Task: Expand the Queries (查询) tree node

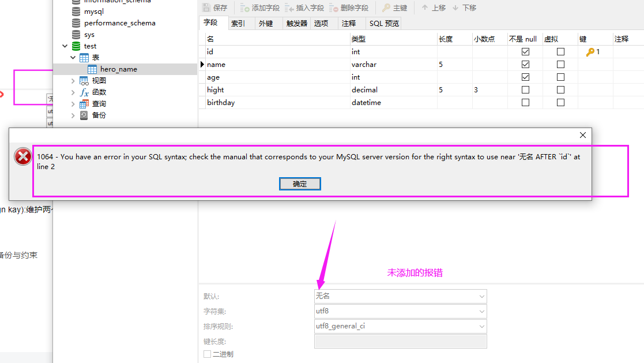Action: (x=73, y=104)
